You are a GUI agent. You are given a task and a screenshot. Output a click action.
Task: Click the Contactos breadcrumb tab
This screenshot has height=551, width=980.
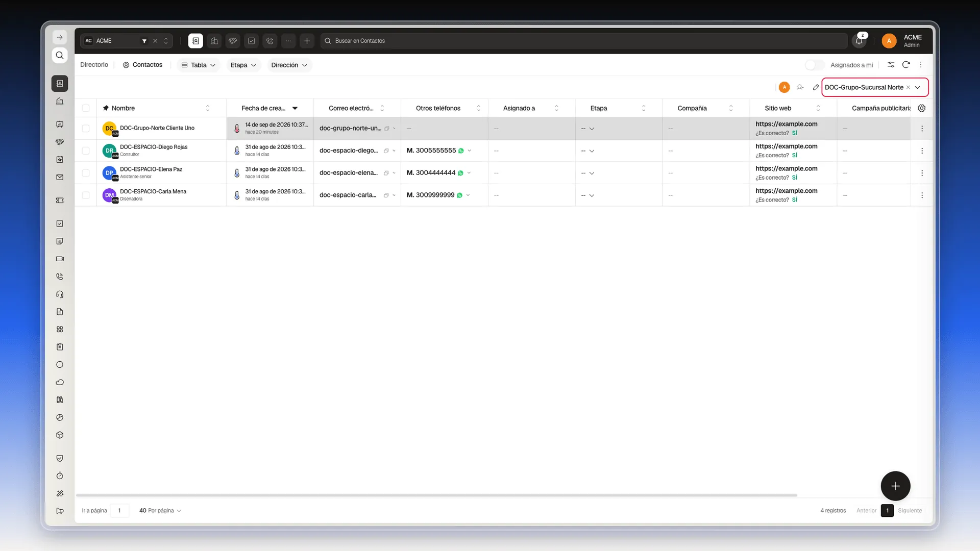(142, 65)
